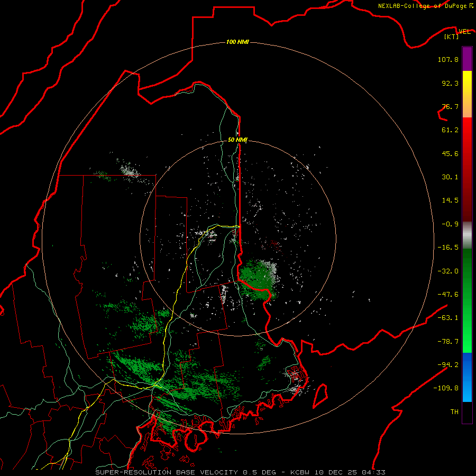Click the -47.6 scale value

tap(448, 295)
